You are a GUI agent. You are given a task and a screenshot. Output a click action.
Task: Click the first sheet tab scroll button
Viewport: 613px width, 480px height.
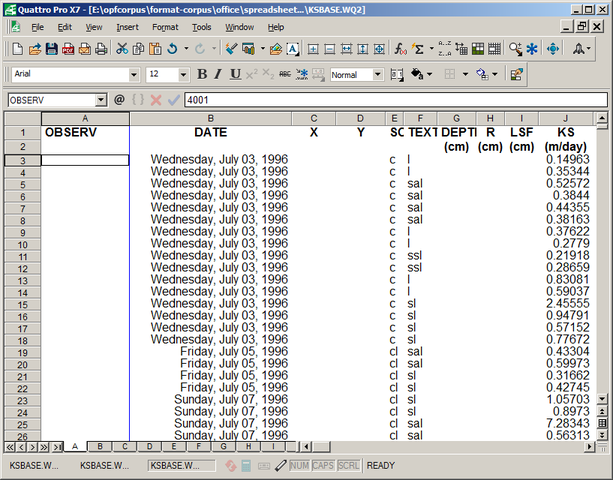(x=10, y=447)
